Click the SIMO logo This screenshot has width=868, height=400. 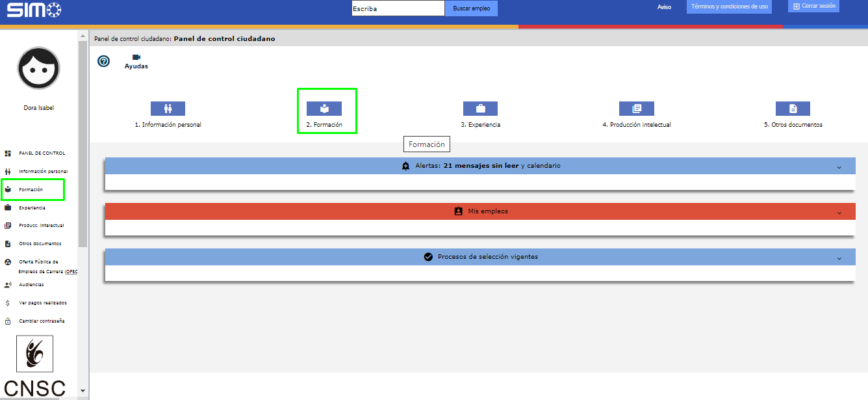pyautogui.click(x=34, y=9)
